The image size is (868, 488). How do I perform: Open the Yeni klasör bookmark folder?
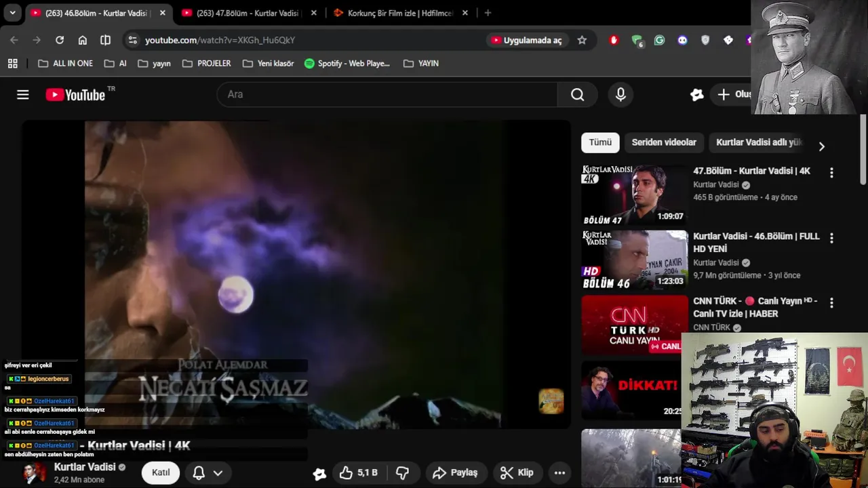tap(269, 63)
